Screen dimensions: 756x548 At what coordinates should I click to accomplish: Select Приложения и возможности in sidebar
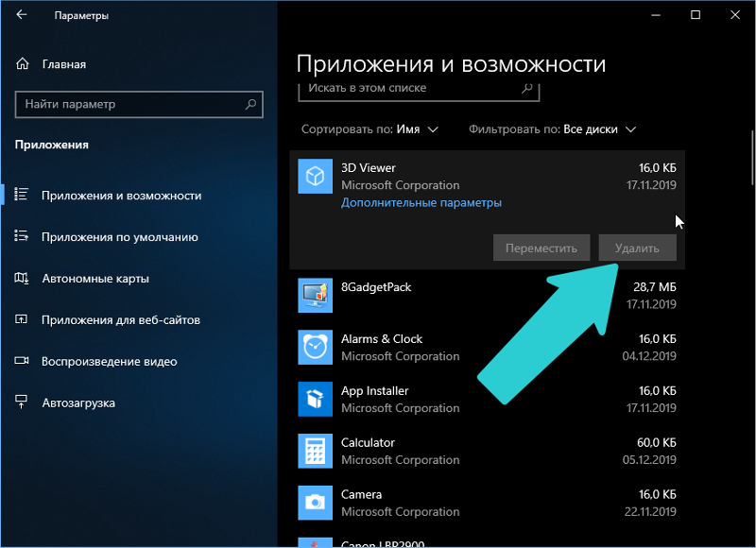pyautogui.click(x=122, y=196)
